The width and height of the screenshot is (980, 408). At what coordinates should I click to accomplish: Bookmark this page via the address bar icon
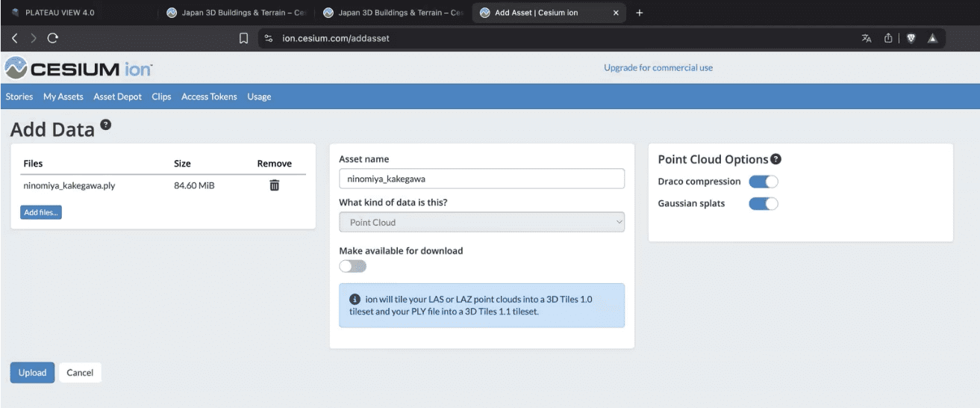(243, 38)
